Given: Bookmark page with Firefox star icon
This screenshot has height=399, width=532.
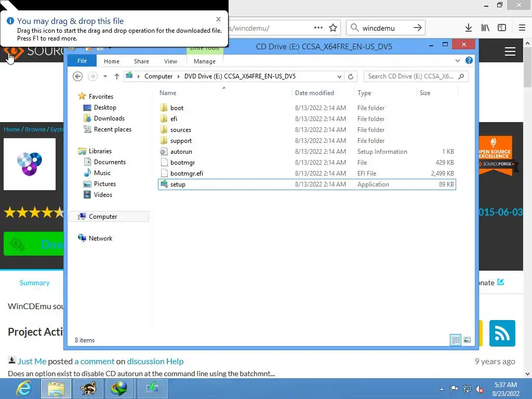Looking at the screenshot, I should tap(333, 28).
